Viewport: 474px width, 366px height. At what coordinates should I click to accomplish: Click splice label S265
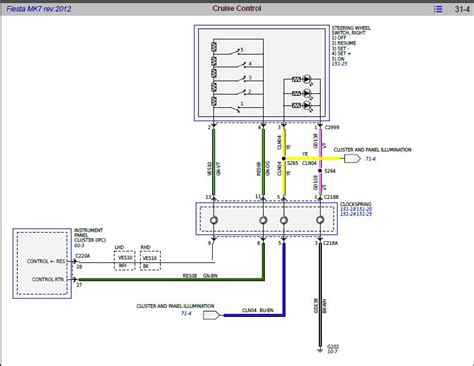(293, 163)
